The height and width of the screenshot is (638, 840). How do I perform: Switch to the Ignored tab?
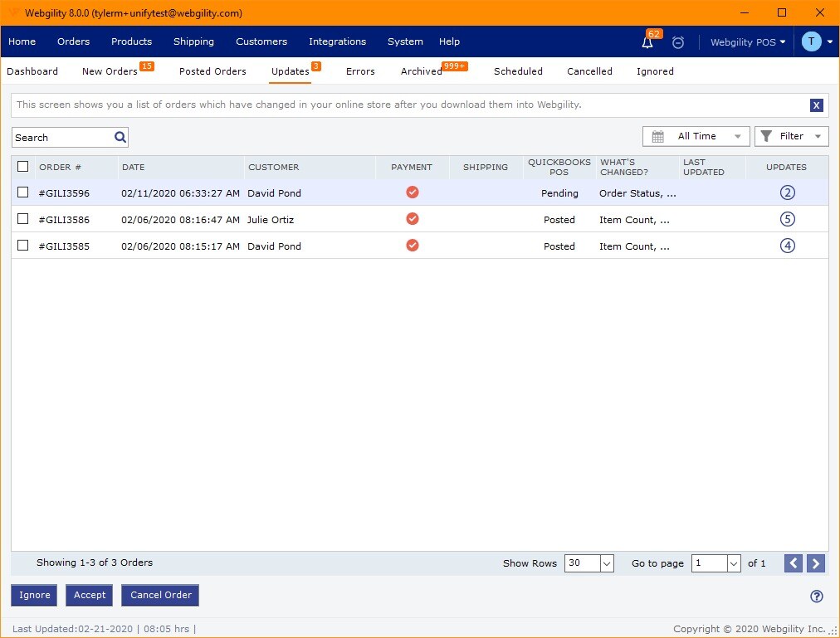click(x=655, y=72)
